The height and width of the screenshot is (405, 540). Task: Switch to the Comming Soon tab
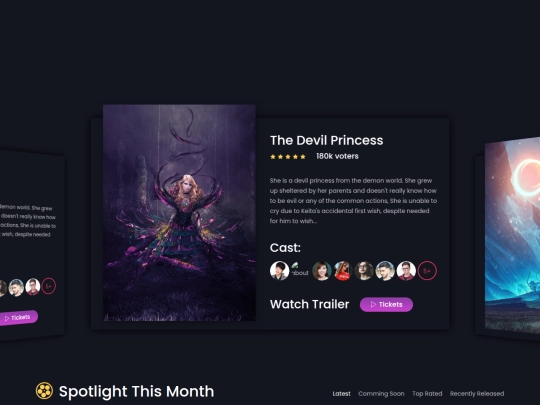(x=381, y=394)
